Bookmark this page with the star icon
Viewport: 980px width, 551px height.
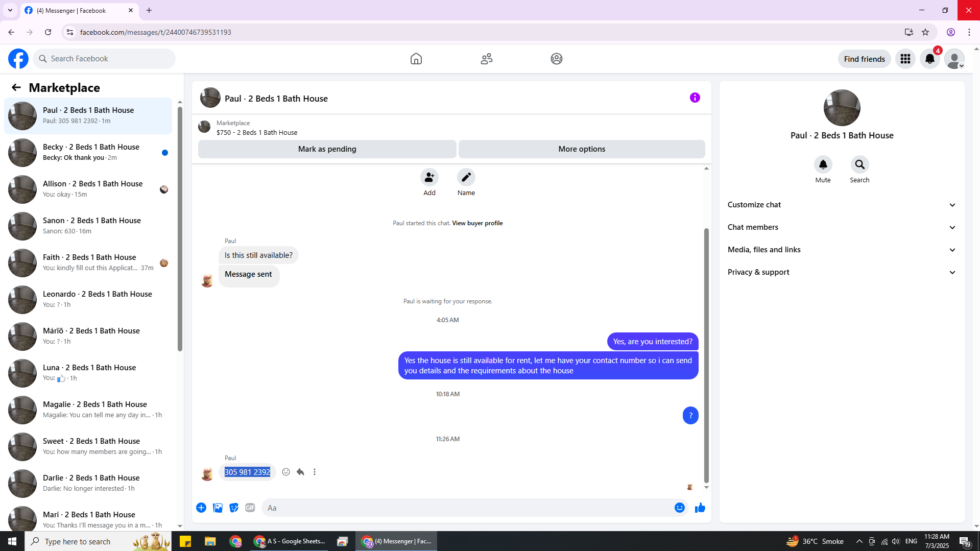pos(925,32)
